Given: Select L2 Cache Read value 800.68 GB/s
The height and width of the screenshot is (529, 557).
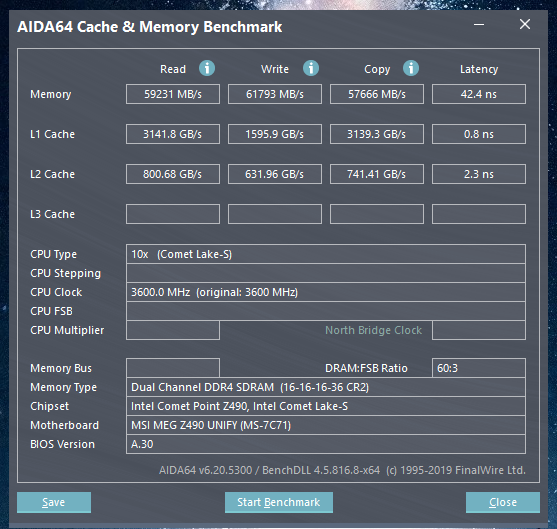Looking at the screenshot, I should [x=173, y=174].
